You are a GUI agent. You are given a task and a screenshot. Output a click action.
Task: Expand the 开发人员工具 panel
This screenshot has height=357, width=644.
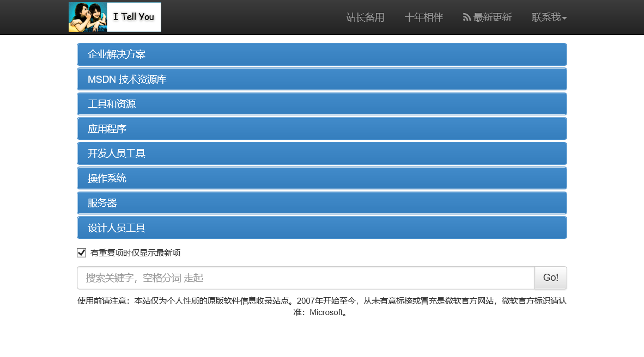point(322,153)
